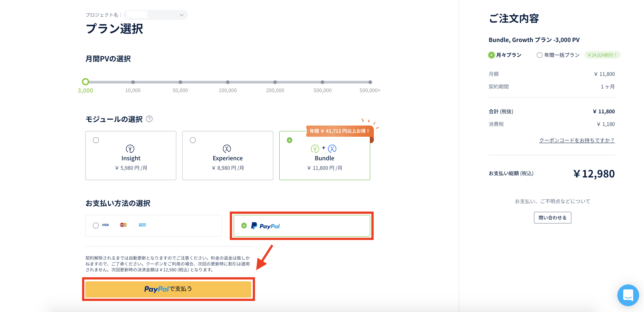The height and width of the screenshot is (312, 644).
Task: Select the 年間一括プラン radio option
Action: point(540,55)
